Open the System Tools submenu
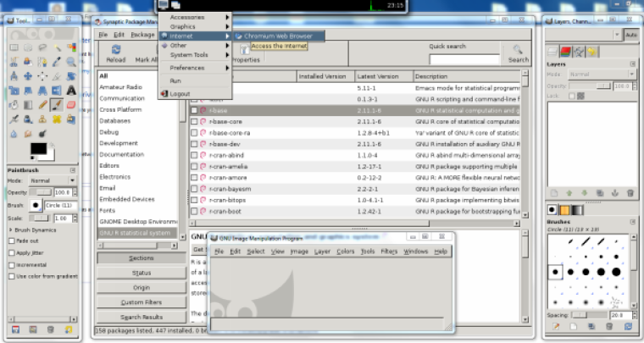 click(x=196, y=55)
